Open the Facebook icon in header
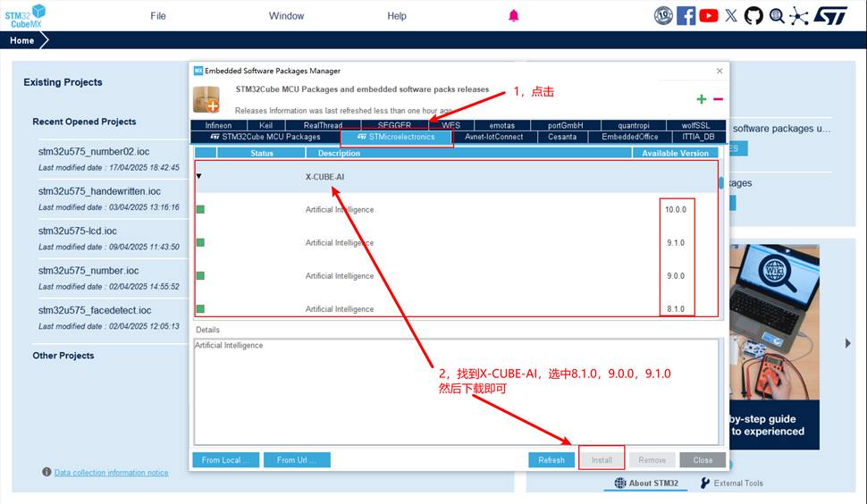 [x=686, y=15]
